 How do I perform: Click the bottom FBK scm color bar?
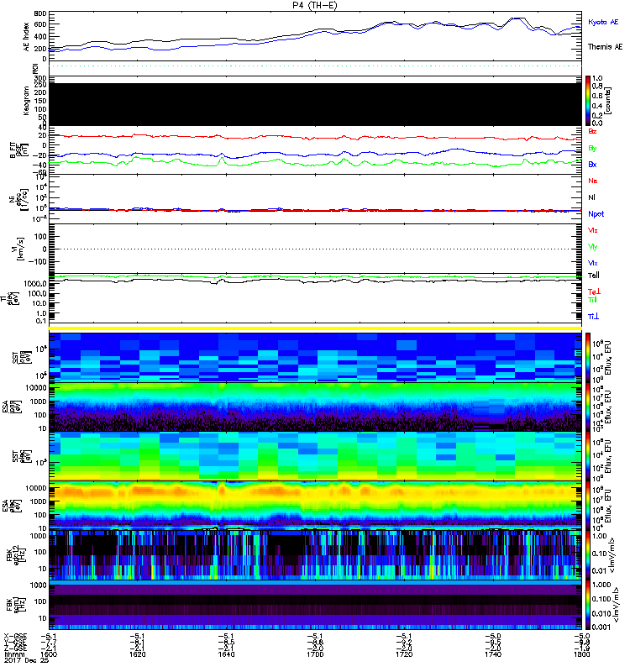pyautogui.click(x=588, y=605)
